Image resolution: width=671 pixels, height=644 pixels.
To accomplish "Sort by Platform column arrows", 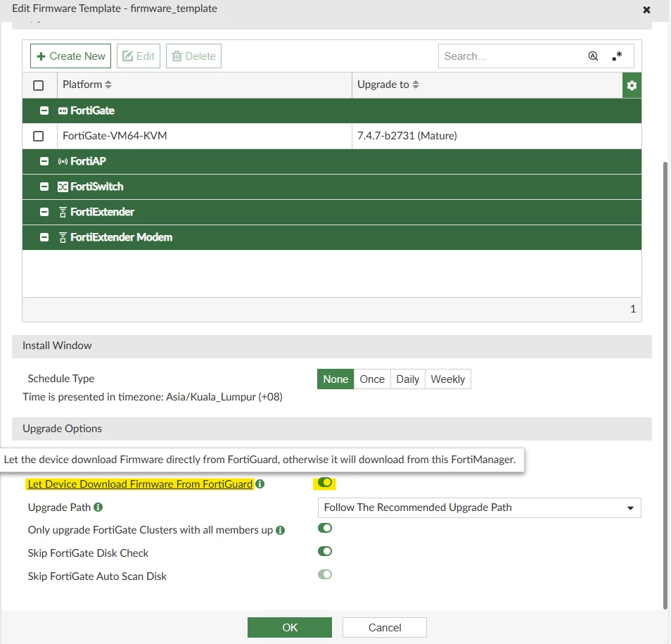I will (x=108, y=84).
